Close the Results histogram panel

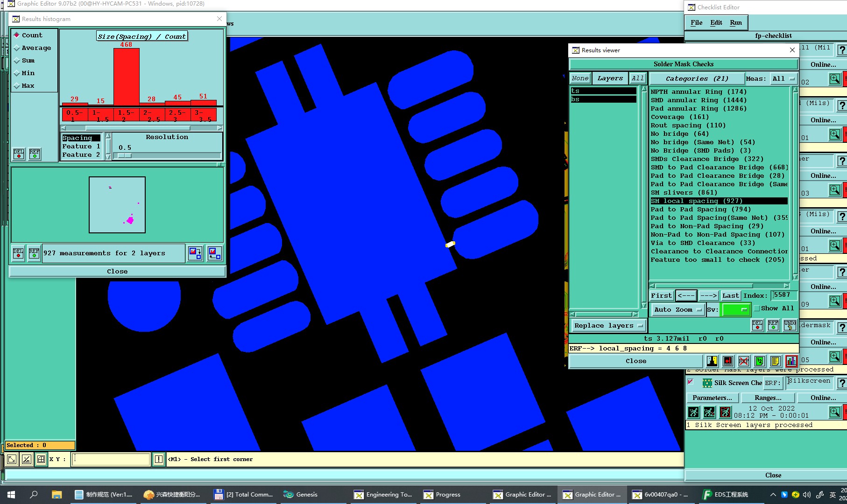pyautogui.click(x=117, y=271)
